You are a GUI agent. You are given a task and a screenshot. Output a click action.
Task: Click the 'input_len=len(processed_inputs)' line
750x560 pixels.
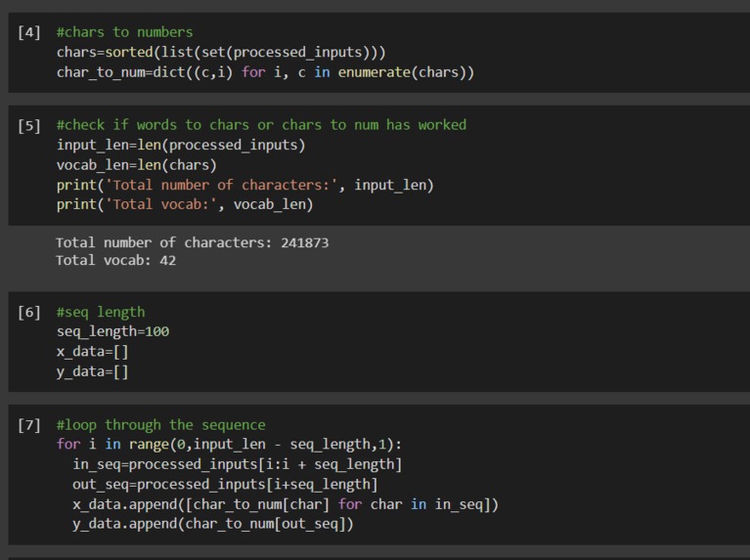pyautogui.click(x=181, y=145)
